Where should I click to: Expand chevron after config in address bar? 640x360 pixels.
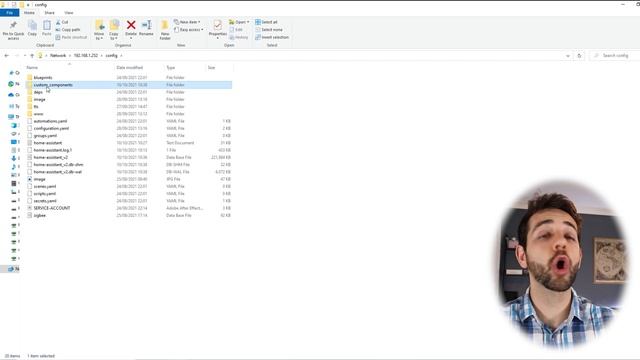coord(121,56)
